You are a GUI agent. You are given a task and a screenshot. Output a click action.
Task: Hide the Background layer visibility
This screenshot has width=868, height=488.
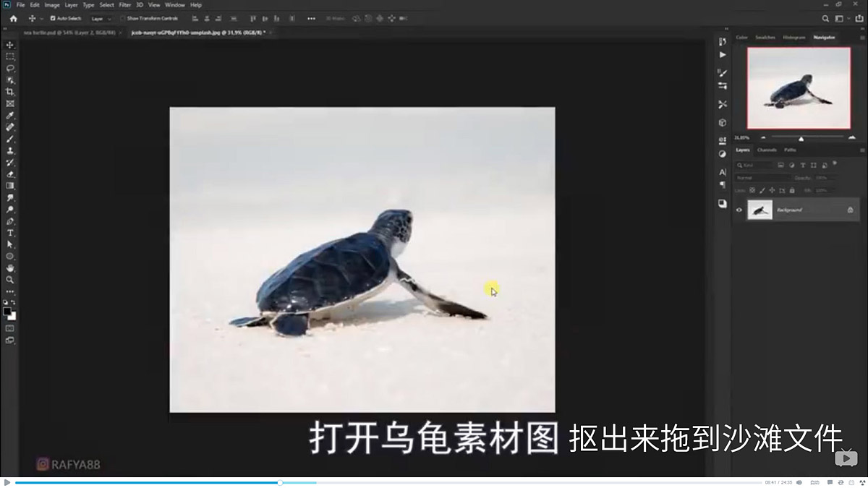(x=739, y=210)
